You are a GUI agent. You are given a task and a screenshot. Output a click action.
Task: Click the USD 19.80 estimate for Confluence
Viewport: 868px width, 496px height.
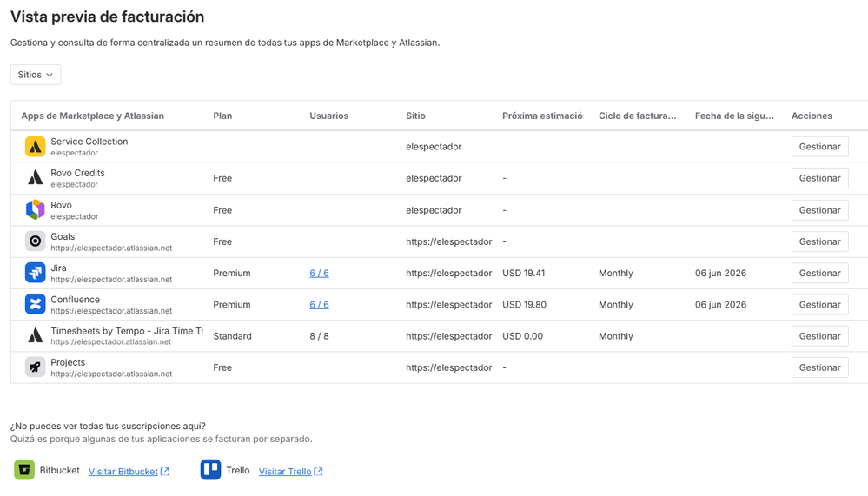coord(524,305)
